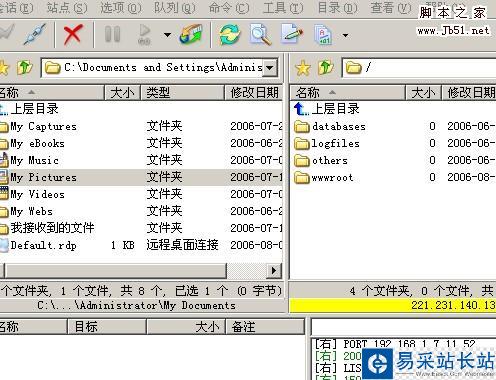Viewport: 496px width, 380px height.
Task: Click 远程桌面连接 type cell of Default.rdp
Action: (182, 245)
